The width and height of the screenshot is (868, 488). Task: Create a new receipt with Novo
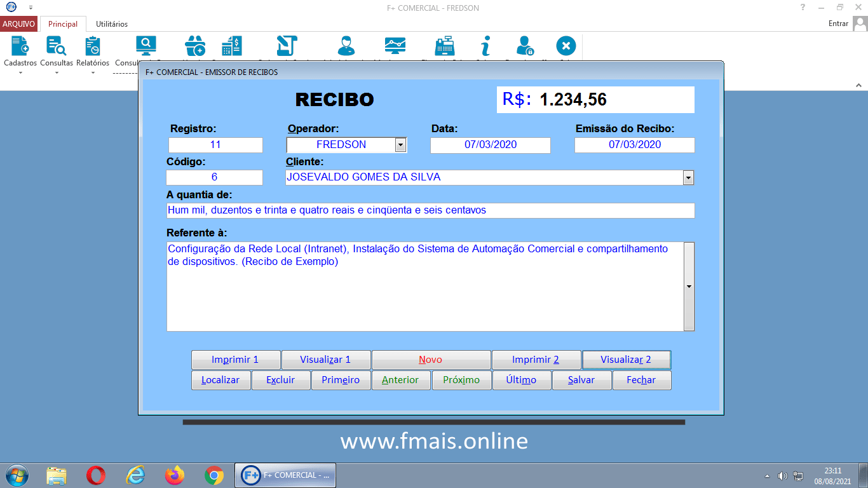tap(431, 360)
